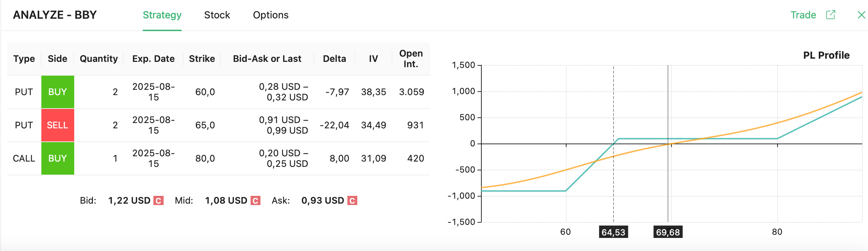Click the Trade external link icon
Viewport: 868px width, 251px height.
click(831, 15)
